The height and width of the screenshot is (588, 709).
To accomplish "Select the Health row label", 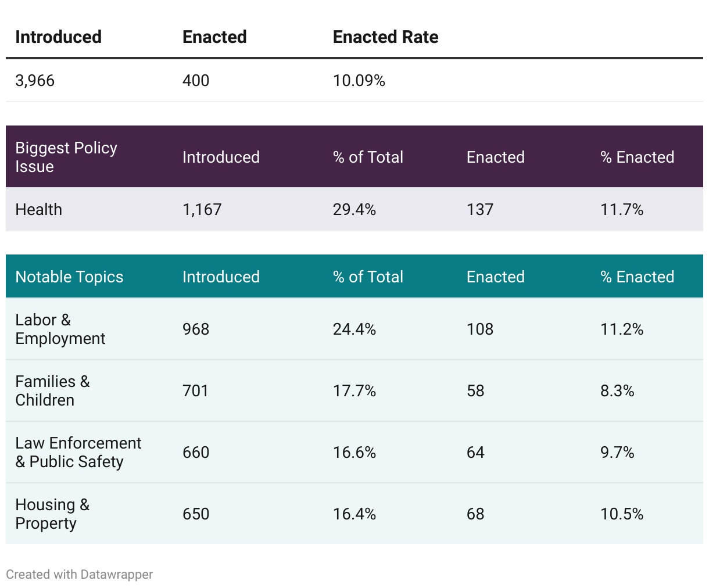I will (x=38, y=209).
